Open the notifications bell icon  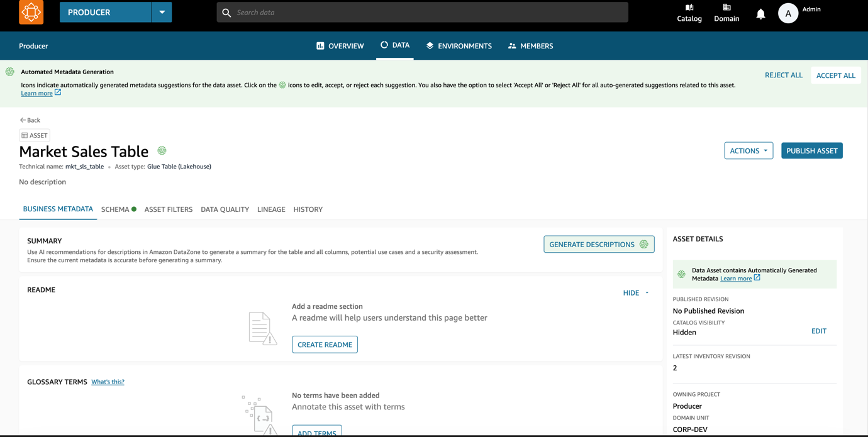(760, 14)
